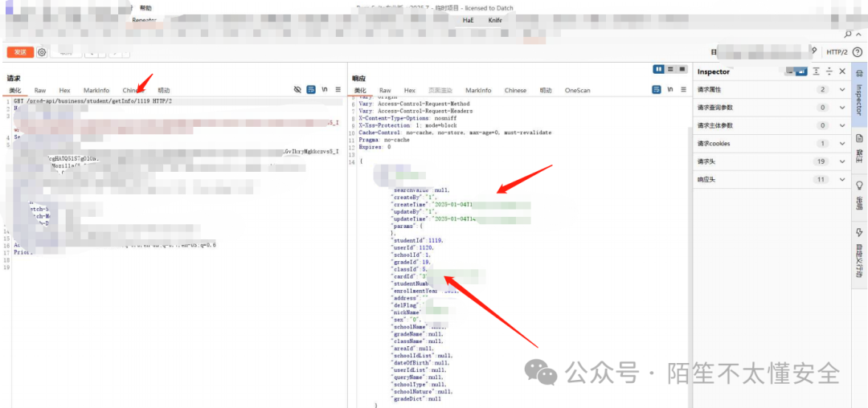Screen dimensions: 868x408
Task: Click the count badge 11 beside 响应头
Action: pos(821,179)
